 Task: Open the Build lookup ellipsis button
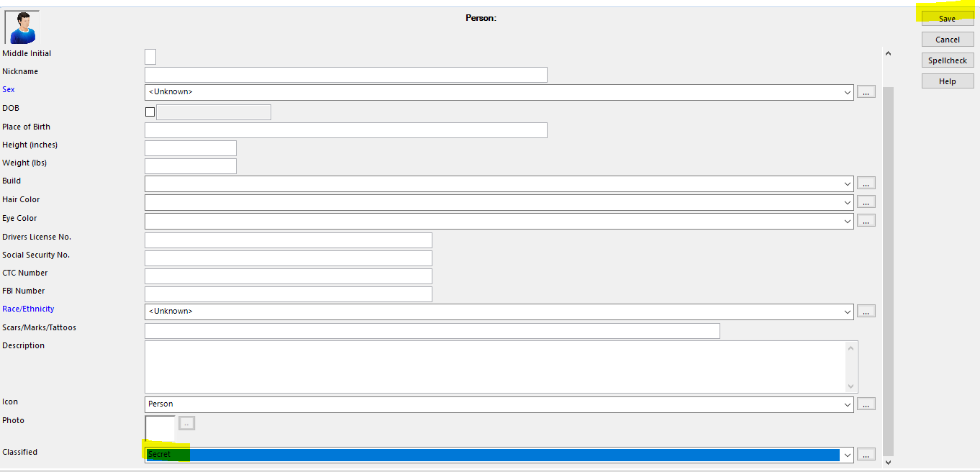click(866, 183)
